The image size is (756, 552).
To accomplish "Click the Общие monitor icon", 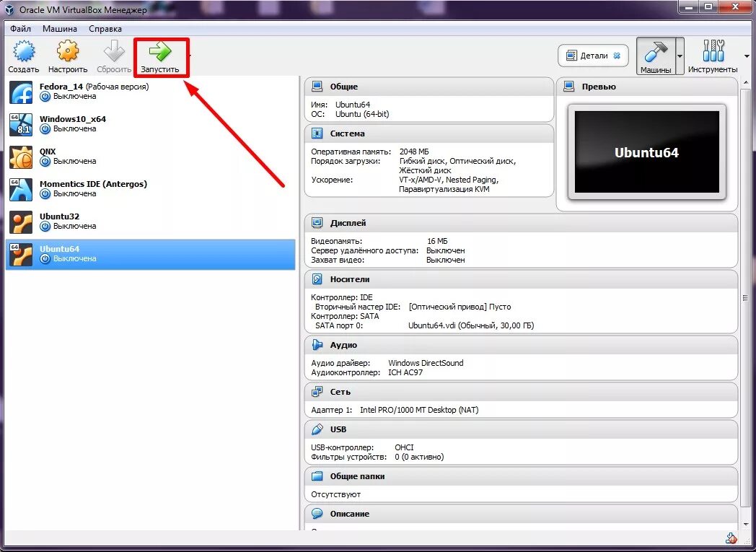I will 317,87.
